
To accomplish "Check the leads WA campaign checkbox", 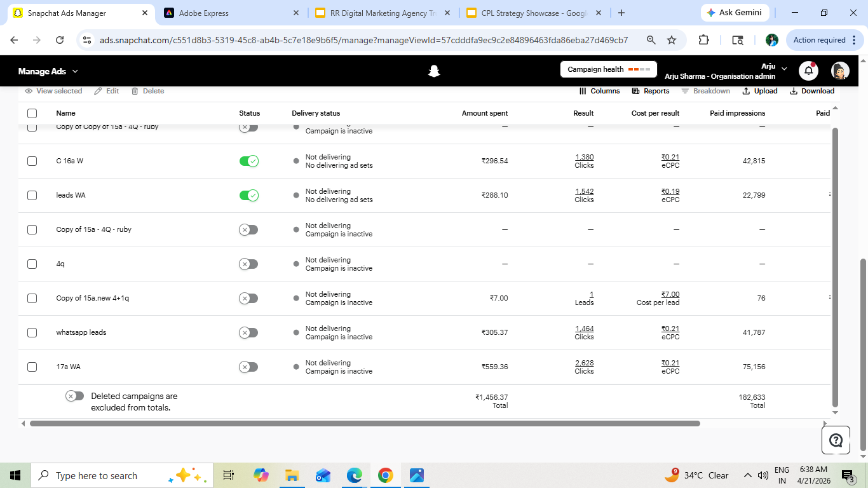I will pos(32,195).
